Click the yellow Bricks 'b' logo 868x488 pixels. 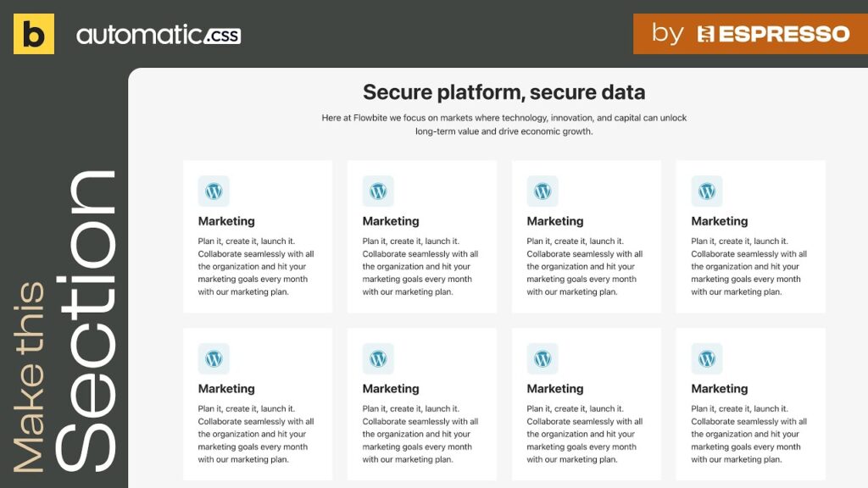tap(34, 34)
